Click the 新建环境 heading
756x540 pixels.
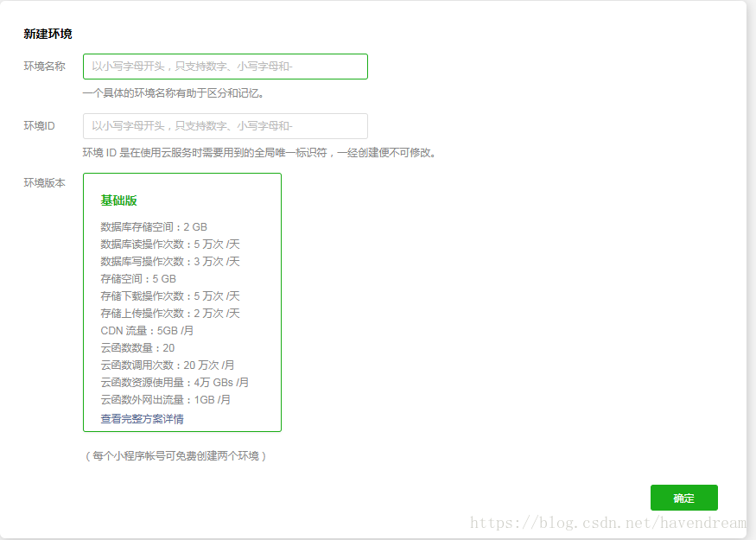click(x=48, y=34)
